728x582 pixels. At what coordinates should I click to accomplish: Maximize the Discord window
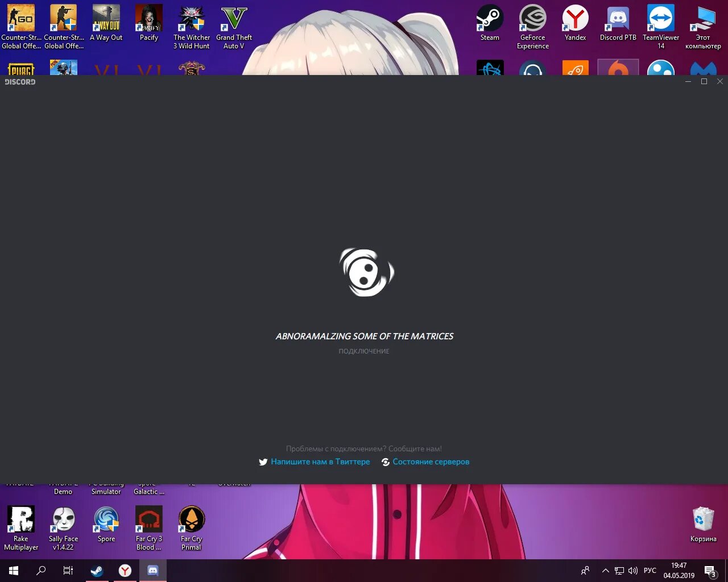tap(704, 82)
